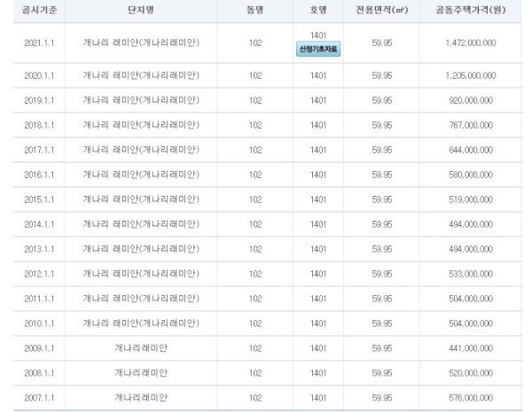Select the 576,000,000 price cell

[x=471, y=397]
